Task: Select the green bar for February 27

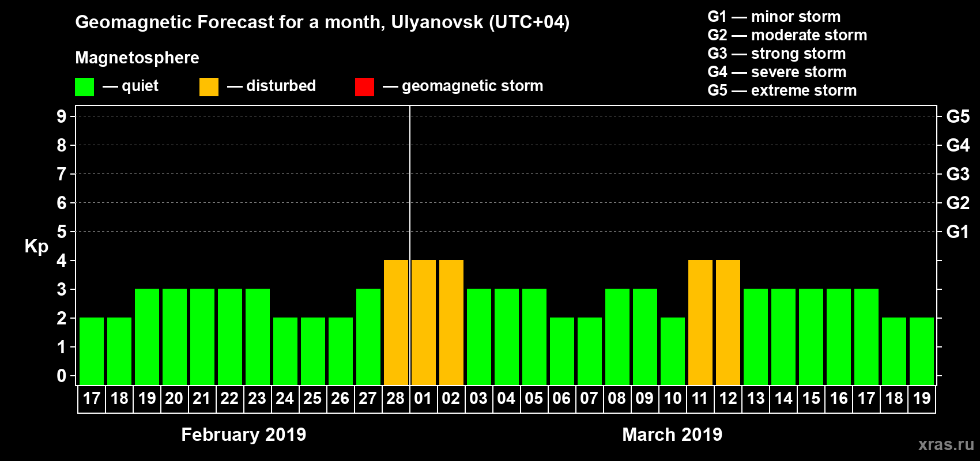Action: point(368,337)
